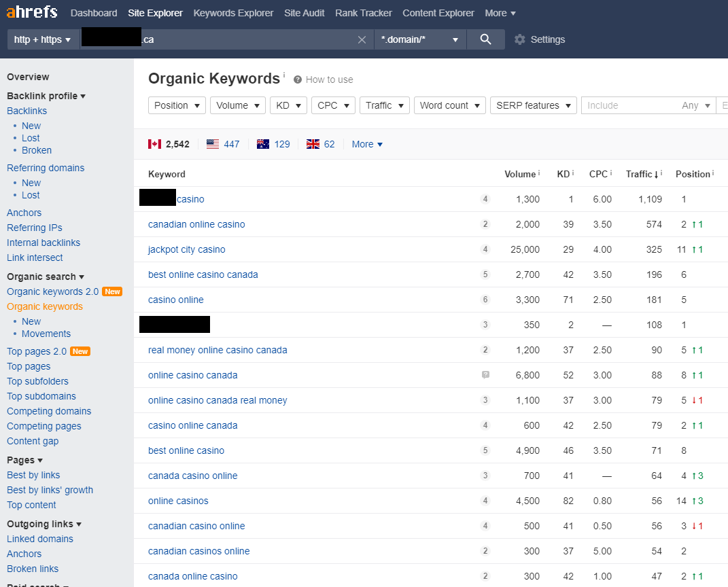Click SERP features badge for jackpot city casino
Screen dimensions: 728x587
point(485,249)
